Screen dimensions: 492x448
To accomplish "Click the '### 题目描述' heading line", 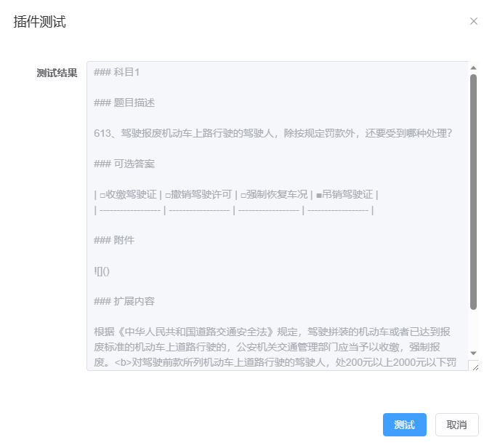I will click(x=124, y=103).
